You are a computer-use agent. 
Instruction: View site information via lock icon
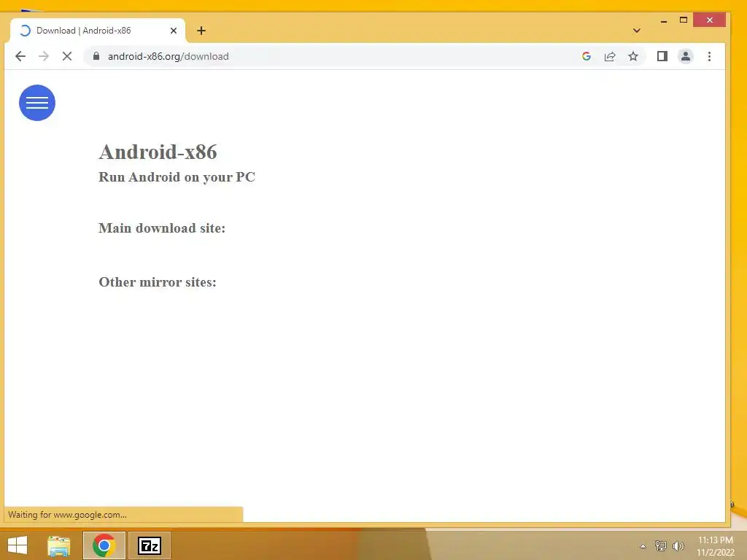[96, 56]
